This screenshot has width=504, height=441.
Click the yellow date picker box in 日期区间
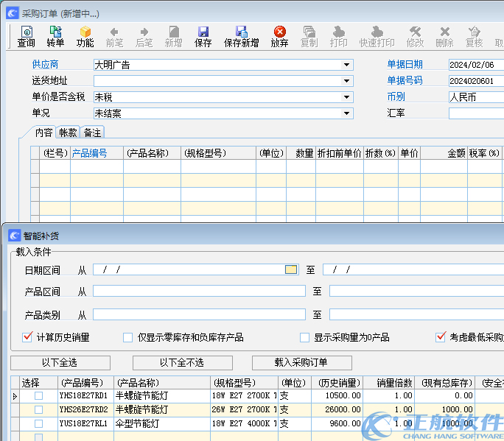[x=291, y=269]
